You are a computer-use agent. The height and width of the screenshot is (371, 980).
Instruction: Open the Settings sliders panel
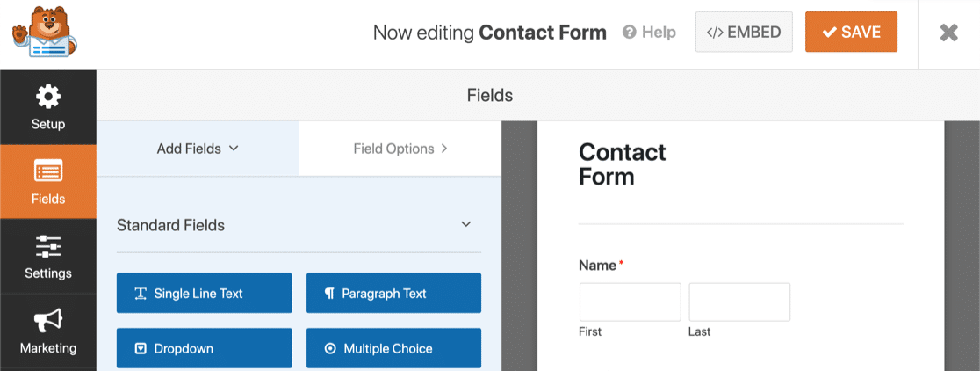(x=48, y=257)
